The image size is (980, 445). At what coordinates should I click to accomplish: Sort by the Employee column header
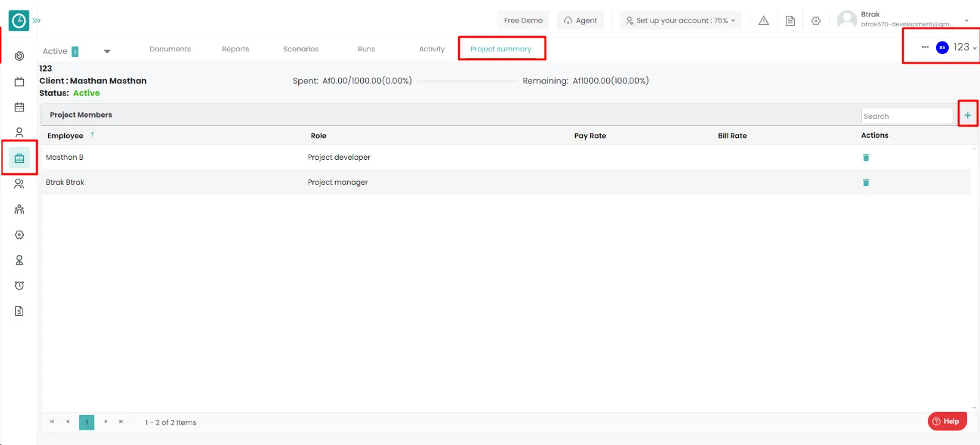point(66,136)
